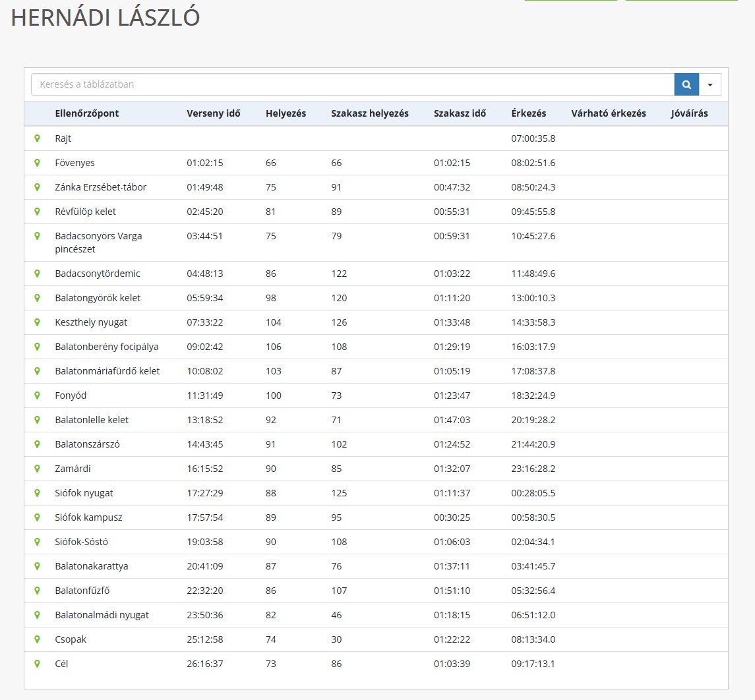The width and height of the screenshot is (755, 700).
Task: Sort table by Verseny idő header
Action: (214, 113)
